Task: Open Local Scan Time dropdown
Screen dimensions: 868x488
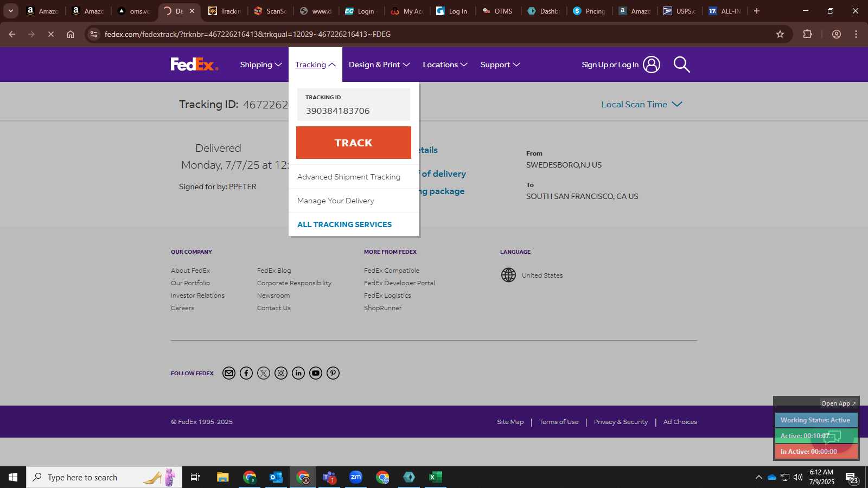Action: (x=642, y=104)
